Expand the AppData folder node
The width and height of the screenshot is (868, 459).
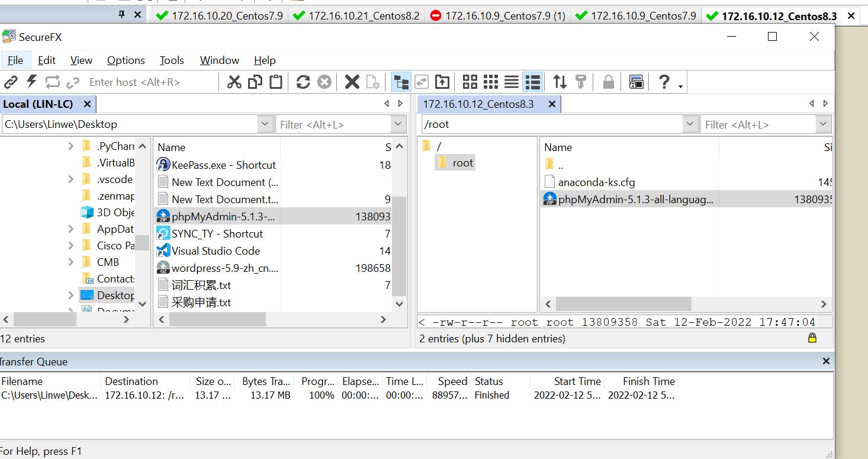pyautogui.click(x=71, y=229)
